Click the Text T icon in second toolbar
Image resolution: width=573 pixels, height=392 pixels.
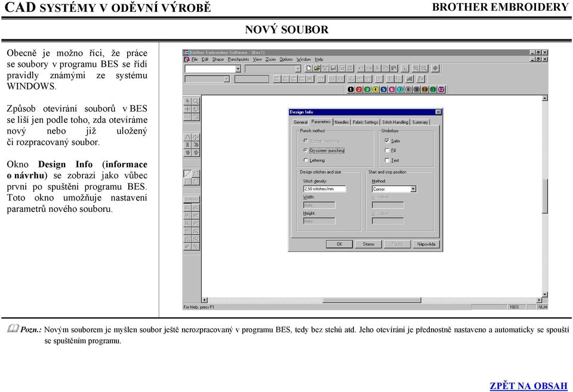point(390,79)
